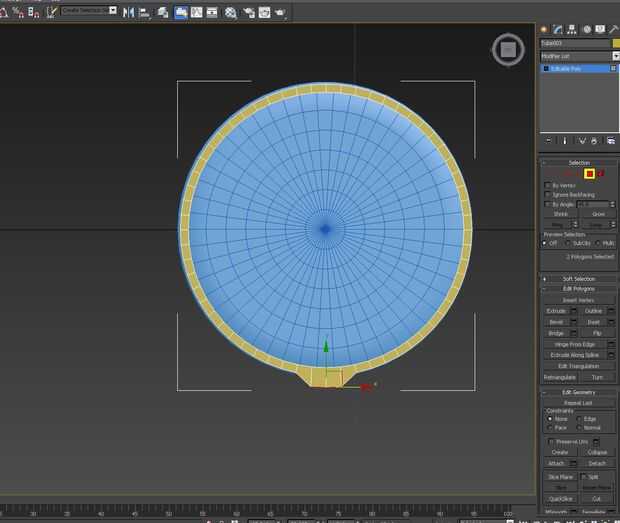The width and height of the screenshot is (620, 523).
Task: Expand the Soft Selection rollout
Action: pos(578,278)
